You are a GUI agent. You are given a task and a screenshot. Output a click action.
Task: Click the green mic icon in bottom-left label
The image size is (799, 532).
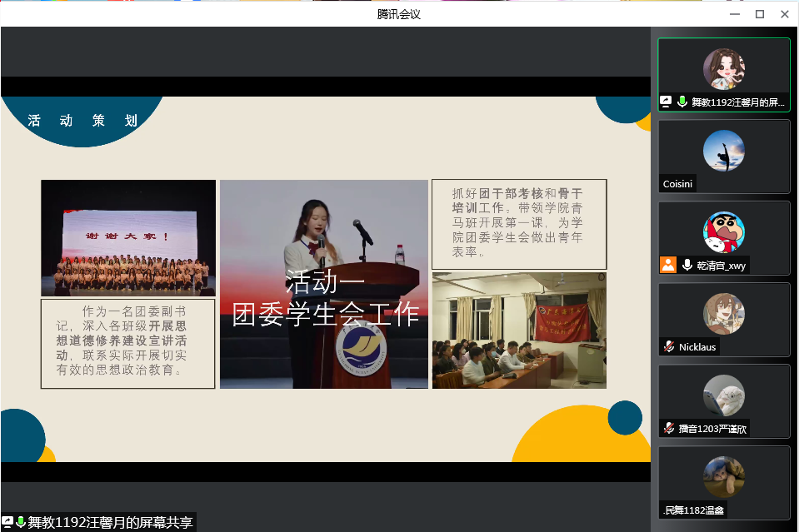pyautogui.click(x=21, y=522)
